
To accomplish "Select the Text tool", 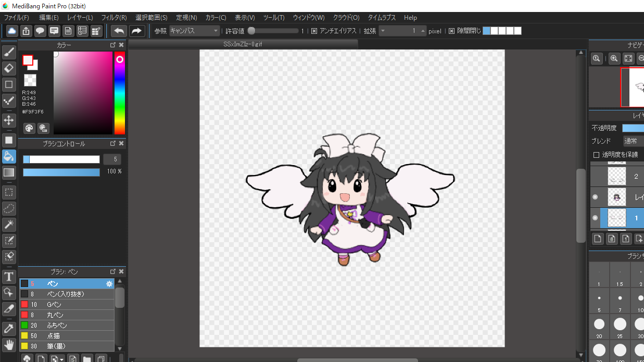I will click(9, 276).
